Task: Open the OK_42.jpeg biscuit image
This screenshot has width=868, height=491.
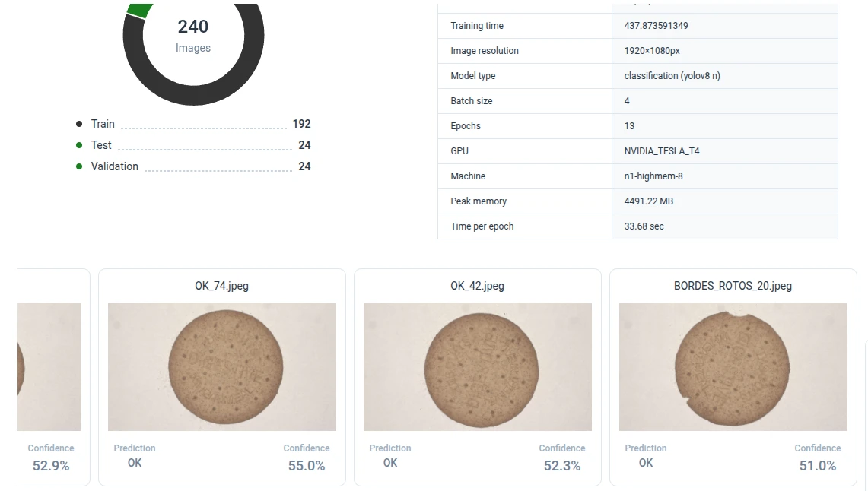Action: pos(478,366)
